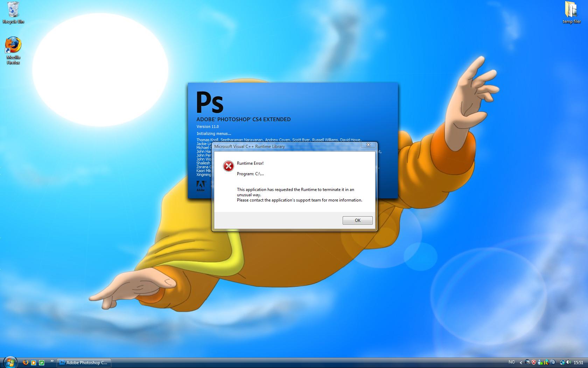Screen dimensions: 588x368
Task: Click the 15:51 system clock
Action: [x=578, y=362]
